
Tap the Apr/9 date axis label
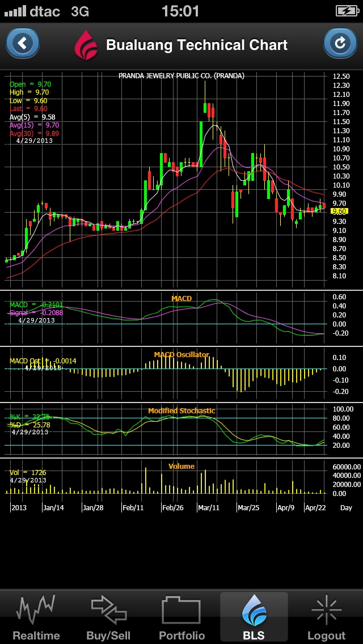pyautogui.click(x=286, y=507)
